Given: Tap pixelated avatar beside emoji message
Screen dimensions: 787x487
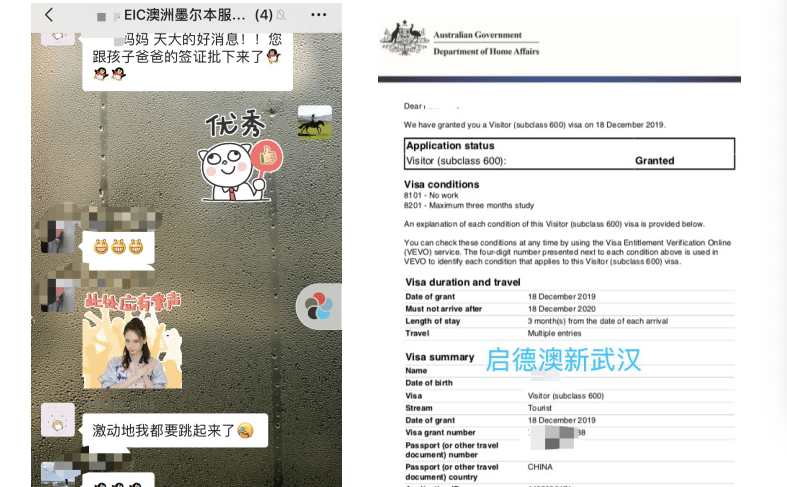Looking at the screenshot, I should (x=58, y=236).
